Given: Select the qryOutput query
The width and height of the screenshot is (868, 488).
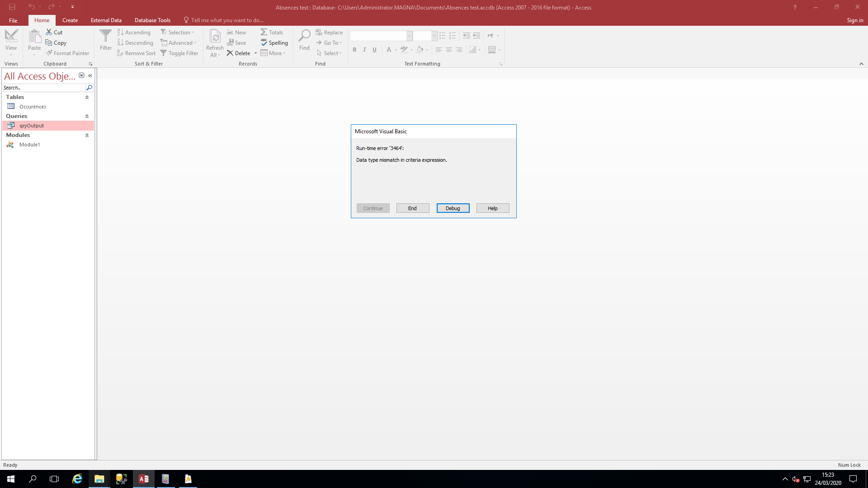Looking at the screenshot, I should point(48,126).
